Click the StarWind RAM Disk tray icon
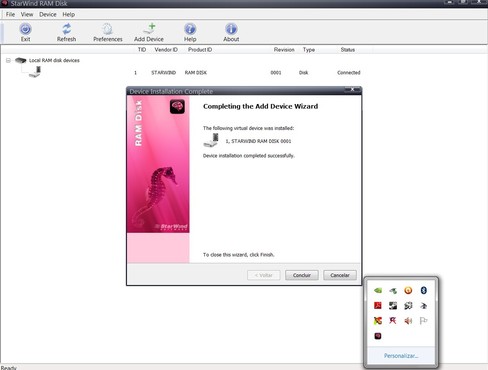This screenshot has height=370, width=488. click(378, 336)
